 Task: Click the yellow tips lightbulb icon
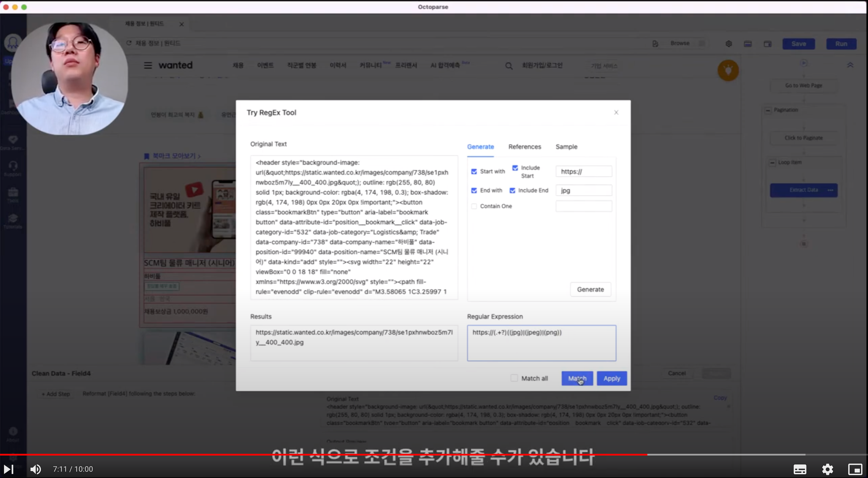point(728,70)
